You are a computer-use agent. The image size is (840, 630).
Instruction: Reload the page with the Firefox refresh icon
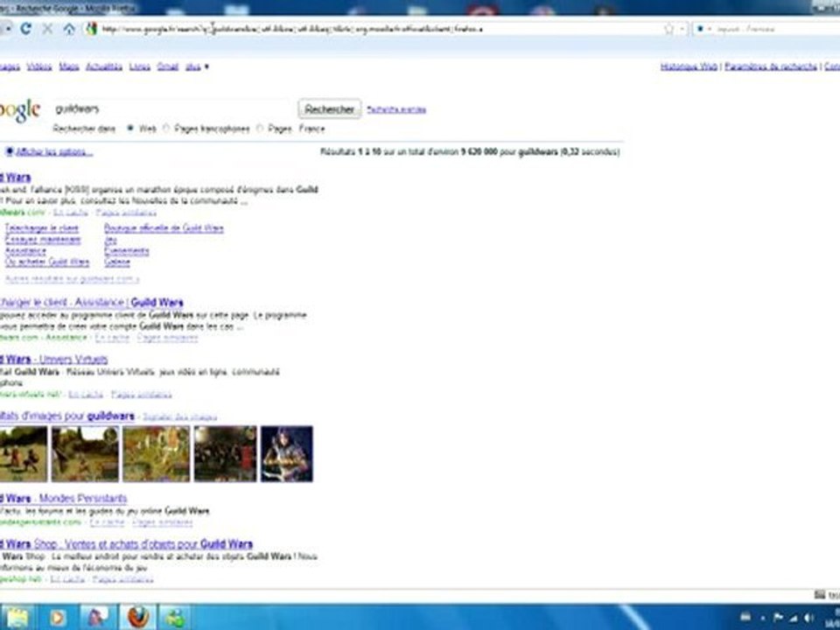click(x=25, y=29)
